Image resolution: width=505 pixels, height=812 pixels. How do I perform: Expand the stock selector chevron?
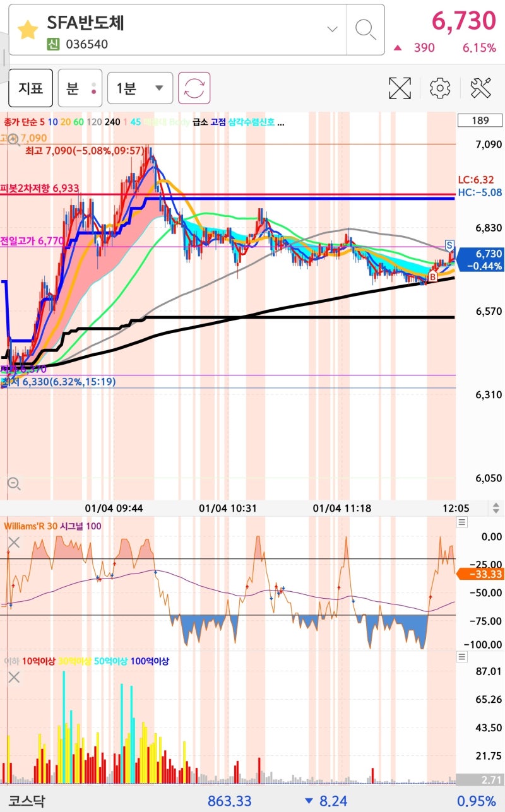(x=332, y=29)
